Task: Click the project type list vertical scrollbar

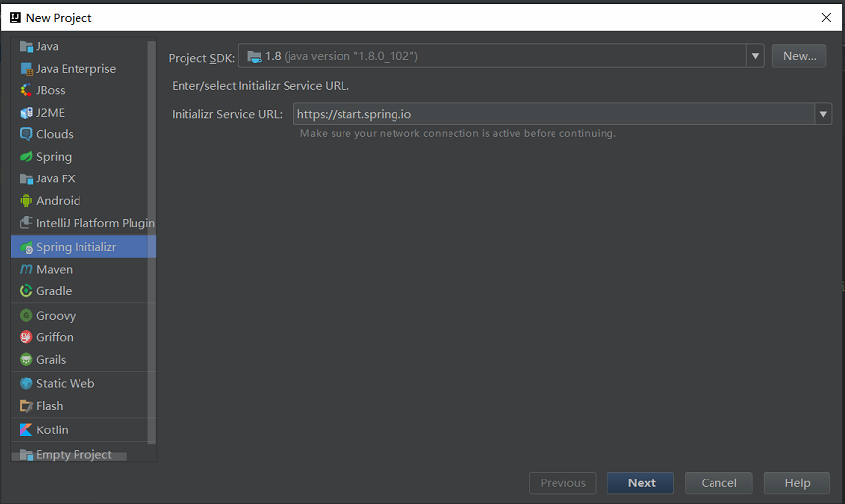Action: [151, 242]
